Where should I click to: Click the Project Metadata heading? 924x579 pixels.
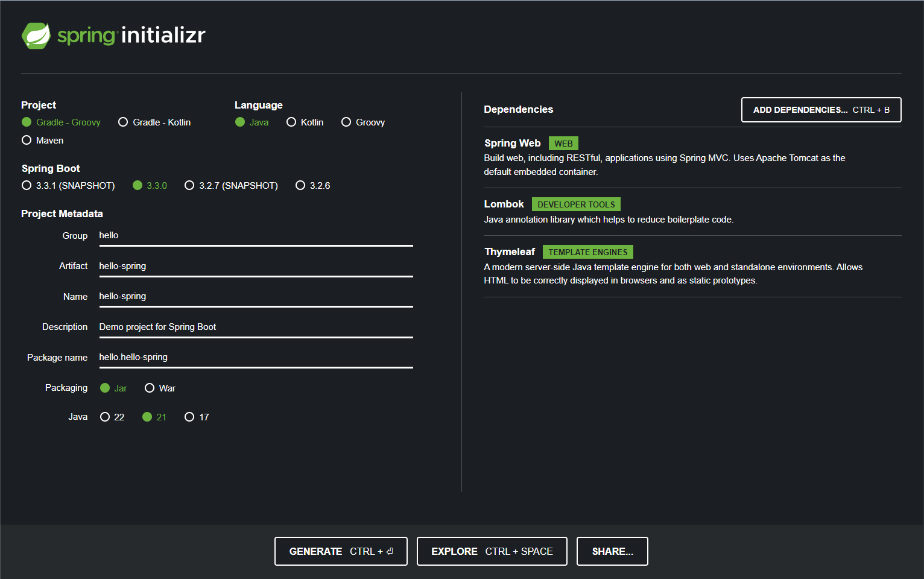pos(62,214)
